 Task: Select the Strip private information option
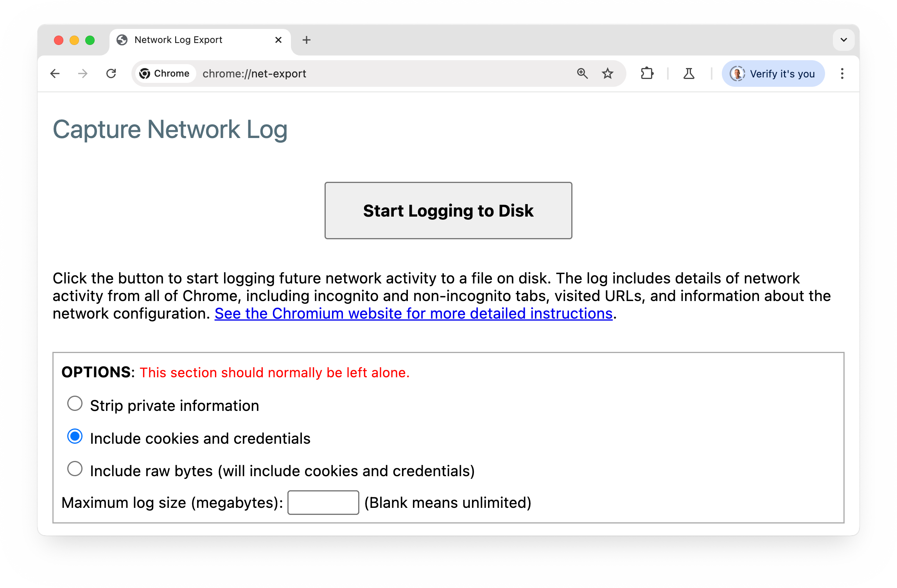[75, 404]
